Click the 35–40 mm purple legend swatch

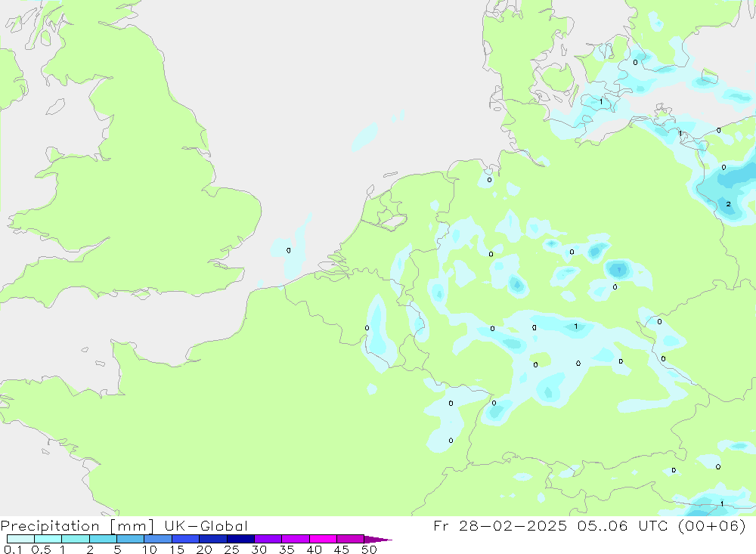tap(296, 539)
